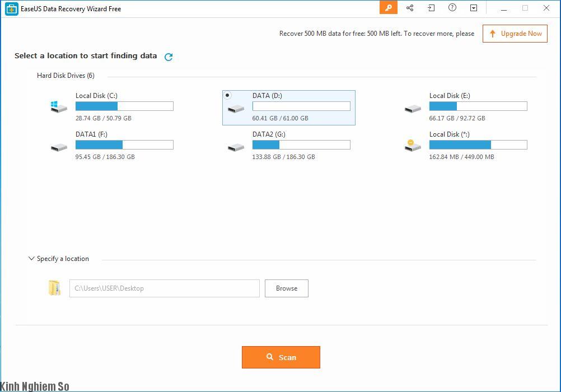This screenshot has width=561, height=392.
Task: Click the DATA1 (F:) usage bar
Action: tap(124, 144)
